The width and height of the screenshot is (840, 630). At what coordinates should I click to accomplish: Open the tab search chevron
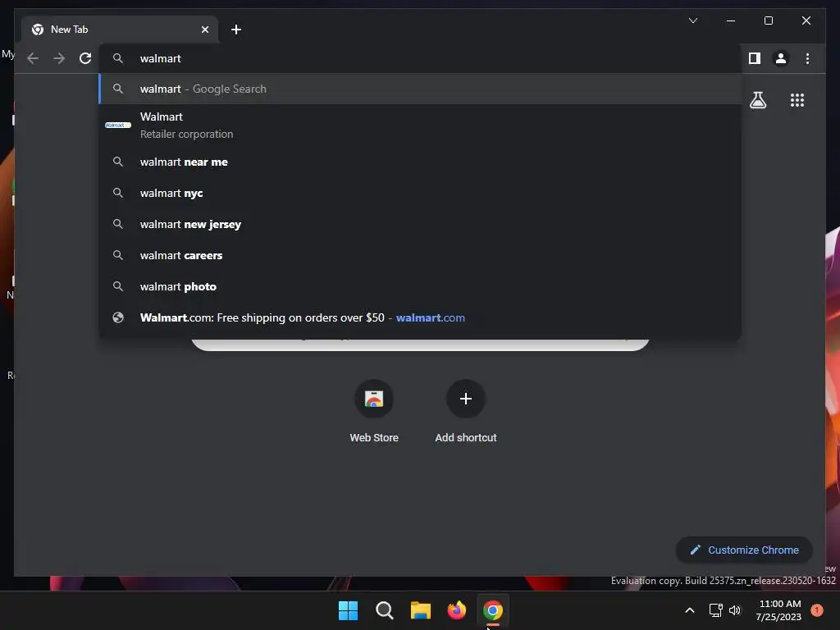pos(692,21)
